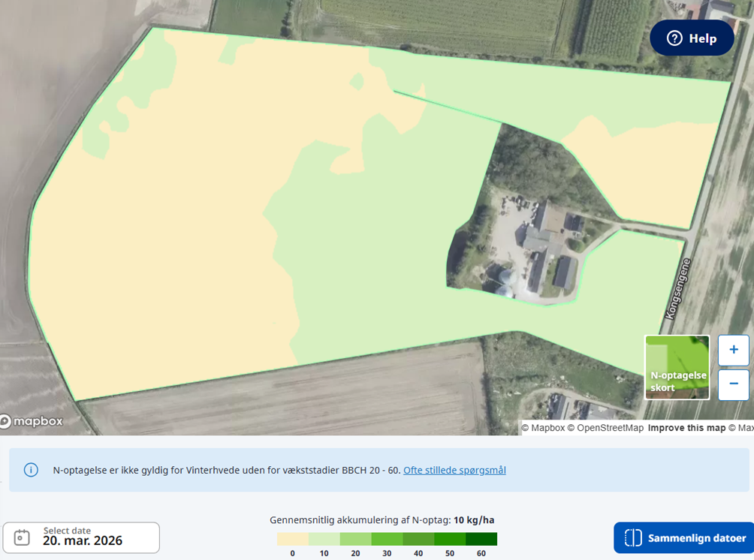Open the date picker showing 20. mar. 2026
The width and height of the screenshot is (754, 560).
[80, 537]
